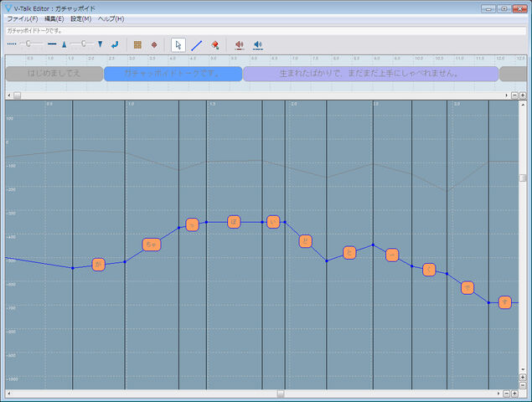Click the い syllable node

click(x=273, y=222)
